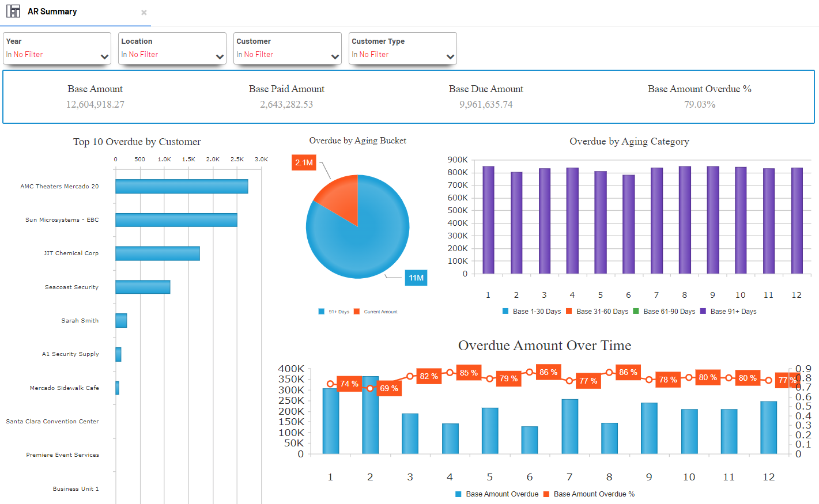Screen dimensions: 819x504
Task: Toggle Base 91+ Days legend series
Action: (x=703, y=311)
